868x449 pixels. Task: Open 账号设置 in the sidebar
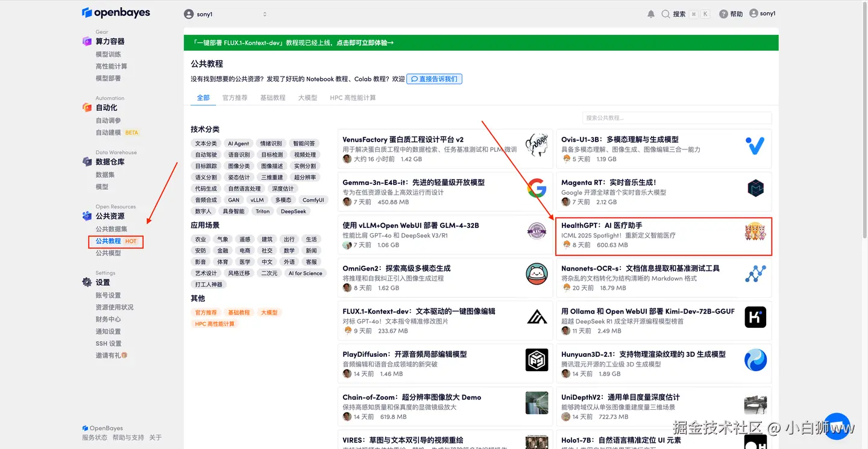point(108,295)
